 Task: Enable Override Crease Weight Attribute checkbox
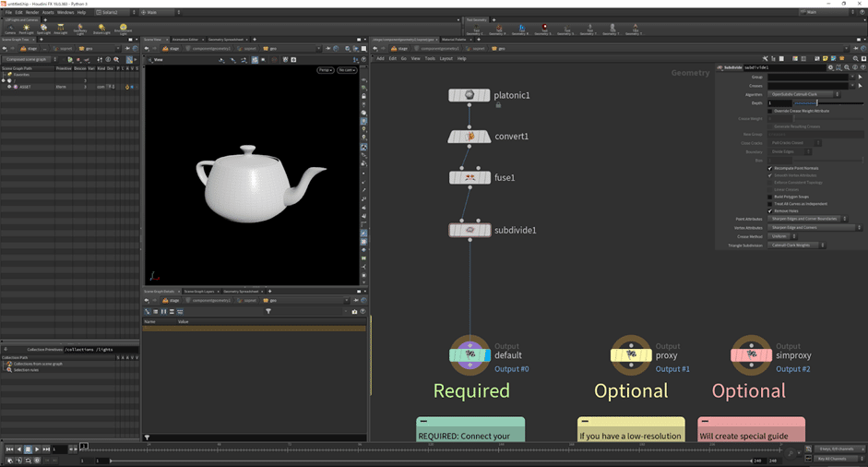coord(770,111)
